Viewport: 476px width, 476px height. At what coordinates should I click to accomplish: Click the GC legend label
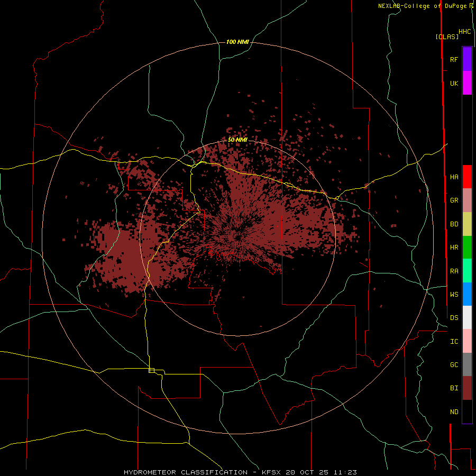pos(454,365)
